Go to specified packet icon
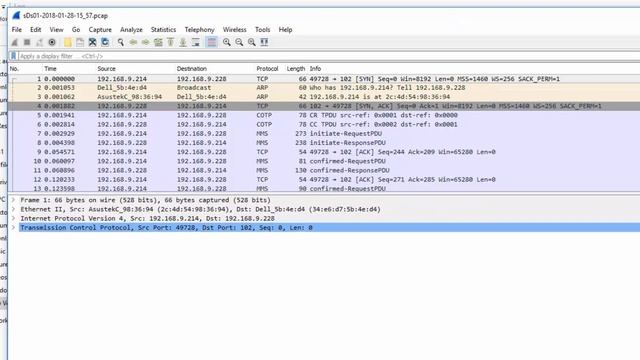The width and height of the screenshot is (640, 360). pyautogui.click(x=158, y=42)
